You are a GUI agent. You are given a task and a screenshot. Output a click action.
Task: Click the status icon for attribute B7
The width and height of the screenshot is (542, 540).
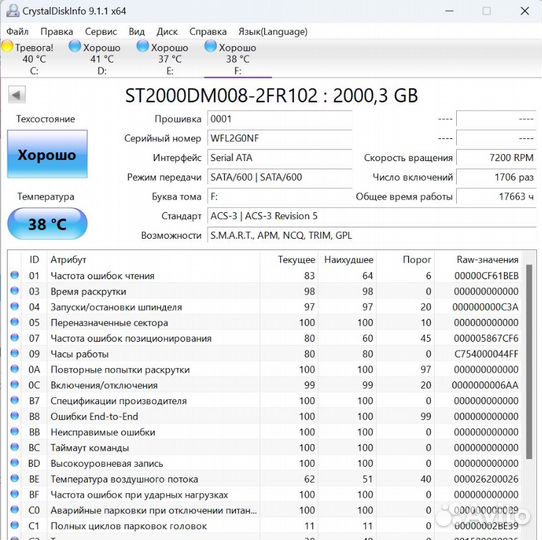click(15, 400)
